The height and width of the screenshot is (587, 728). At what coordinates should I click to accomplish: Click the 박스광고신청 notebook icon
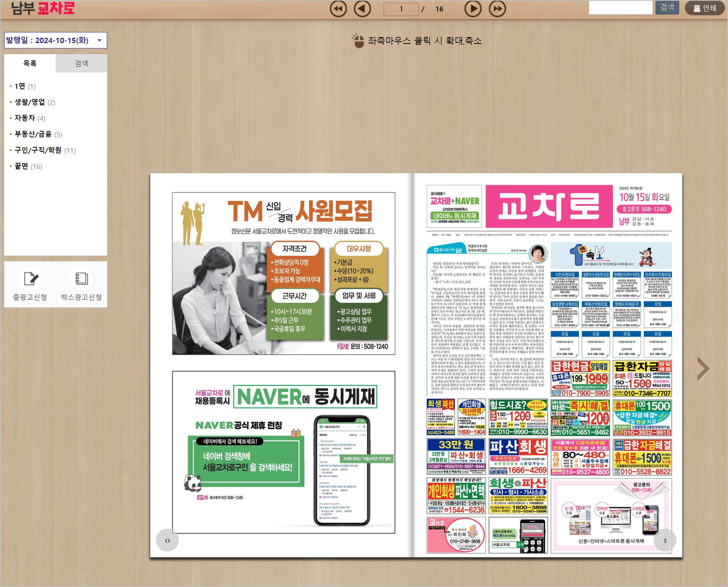(x=81, y=278)
